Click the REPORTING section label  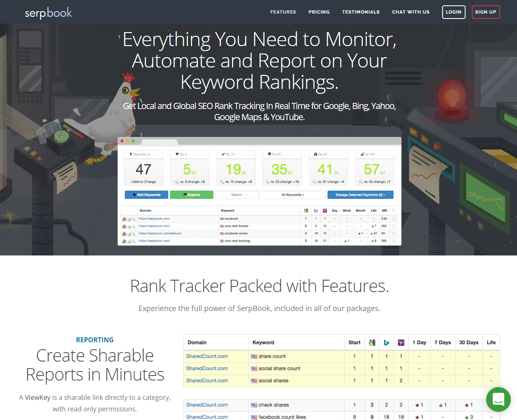[x=95, y=340]
